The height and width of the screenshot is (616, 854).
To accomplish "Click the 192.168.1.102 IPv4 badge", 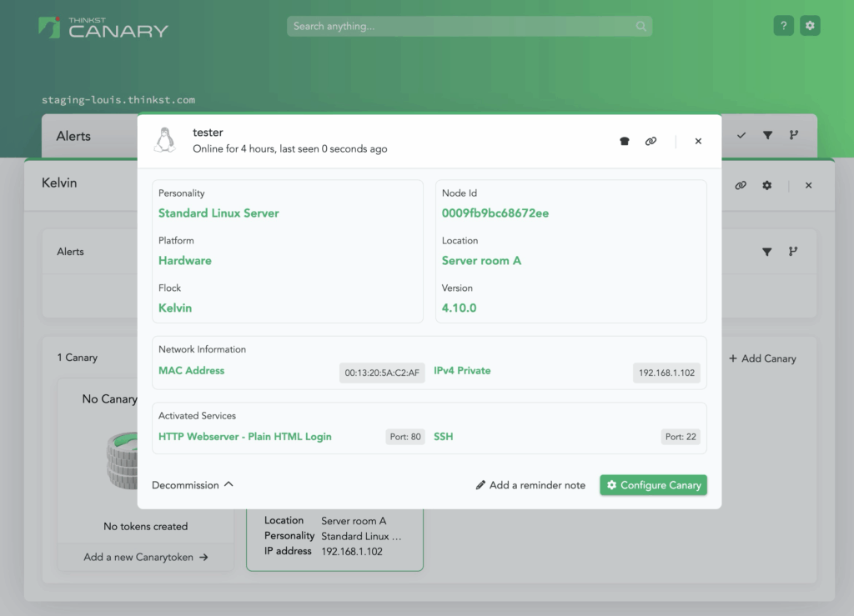I will (666, 373).
